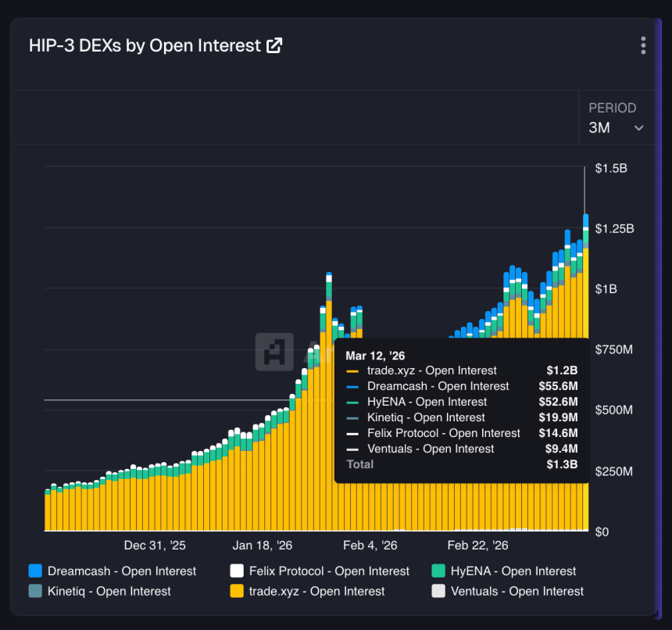Click the watermark logo behind the chart

click(x=274, y=352)
